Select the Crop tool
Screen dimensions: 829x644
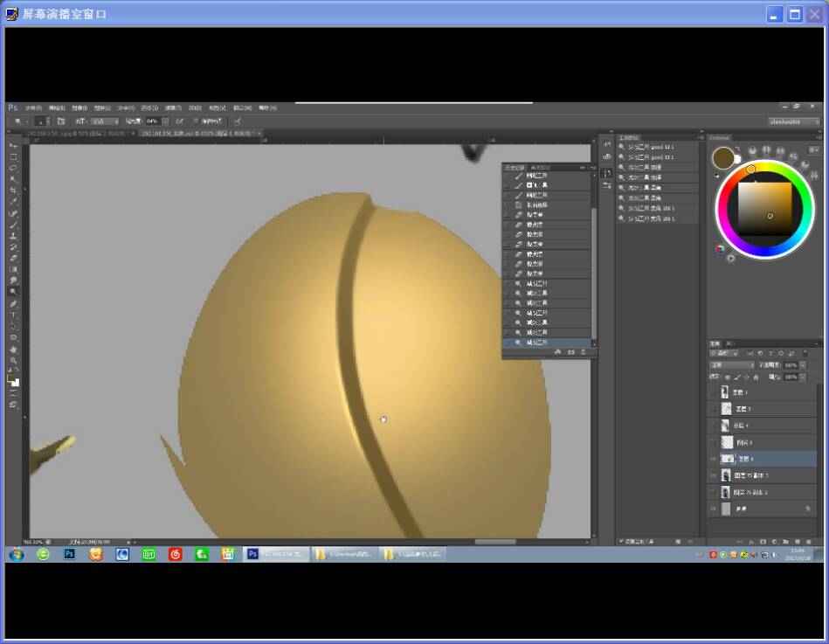[14, 190]
